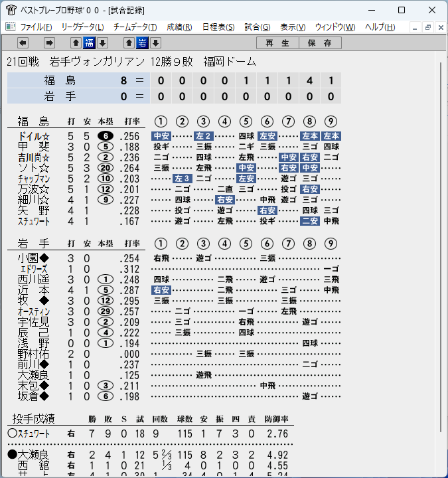Close the inner 試合記録 document window
448x478 pixels.
pos(441,28)
